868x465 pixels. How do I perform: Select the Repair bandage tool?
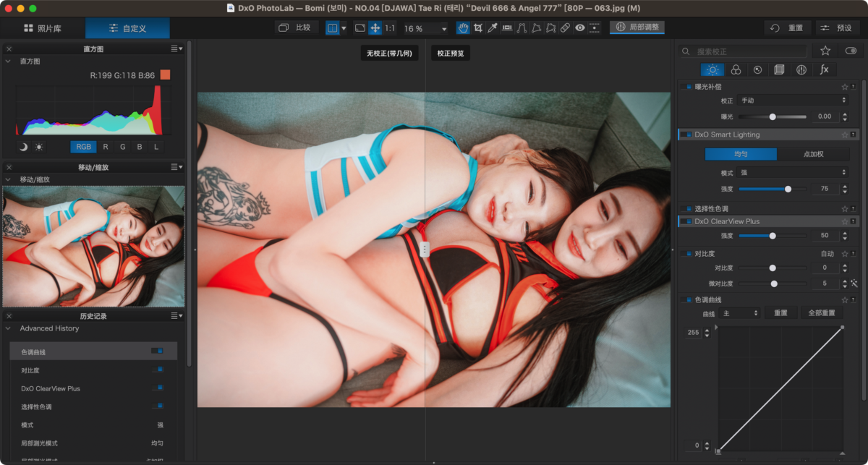[566, 28]
